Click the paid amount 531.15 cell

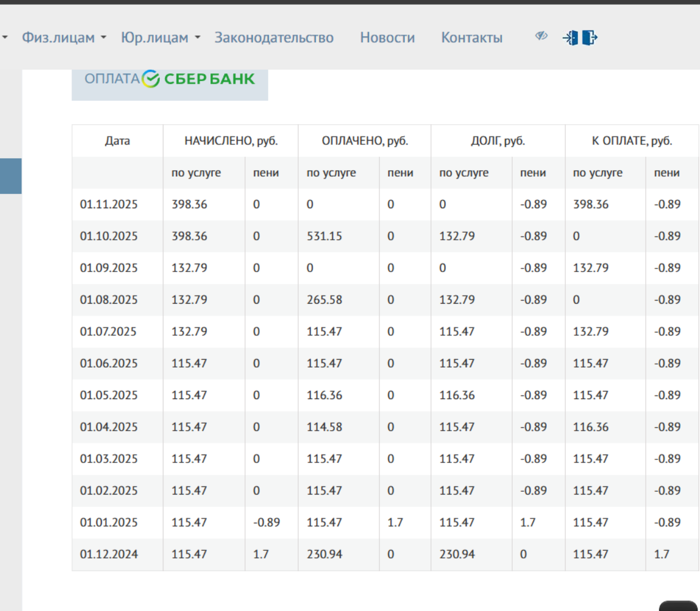click(324, 236)
